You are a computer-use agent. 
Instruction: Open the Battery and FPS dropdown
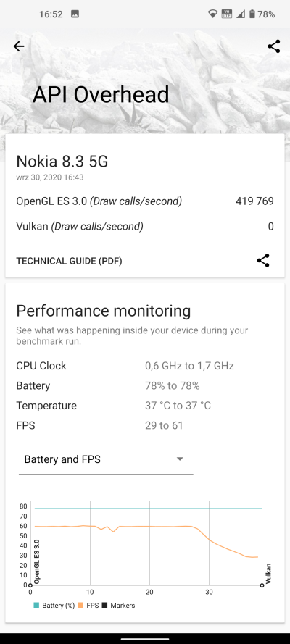point(106,459)
